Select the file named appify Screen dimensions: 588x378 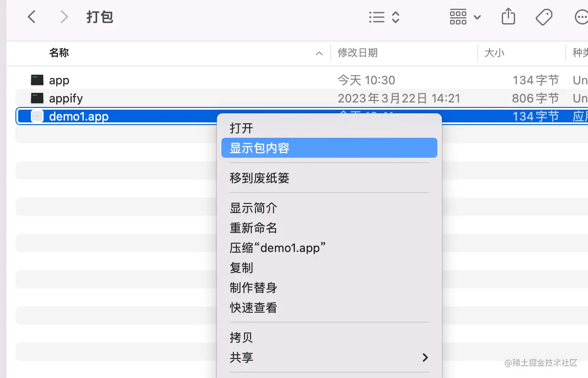66,98
